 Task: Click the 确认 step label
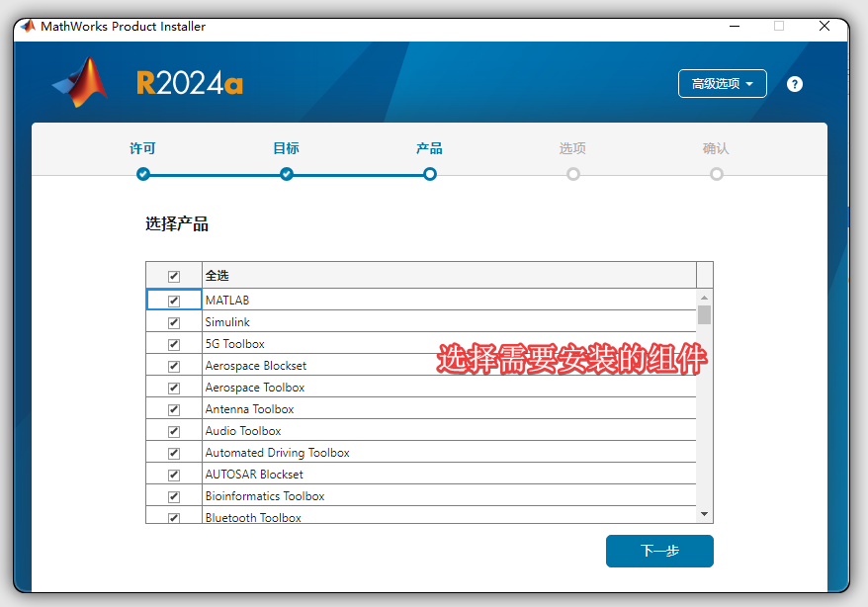tap(716, 148)
